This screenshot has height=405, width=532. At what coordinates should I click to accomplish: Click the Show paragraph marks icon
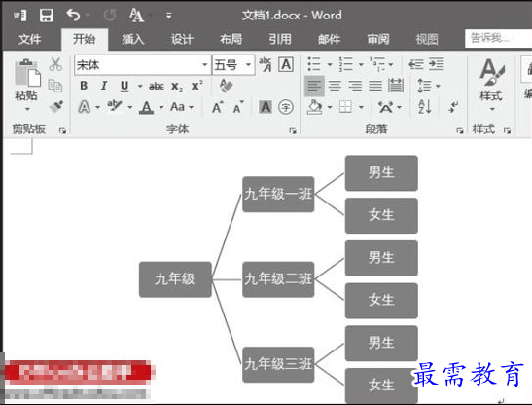453,107
